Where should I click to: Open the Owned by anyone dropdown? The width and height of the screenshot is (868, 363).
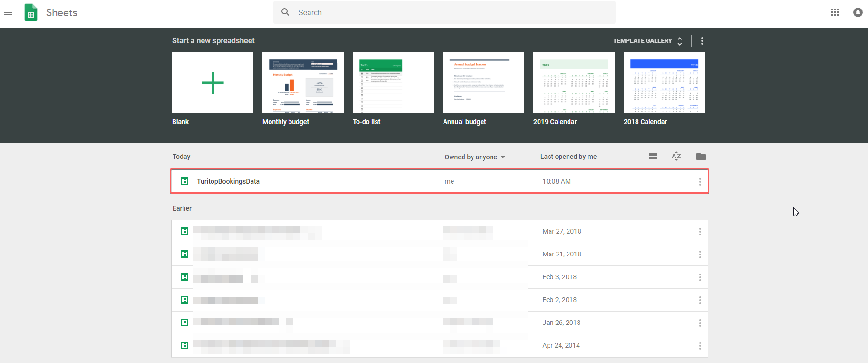[x=475, y=157]
